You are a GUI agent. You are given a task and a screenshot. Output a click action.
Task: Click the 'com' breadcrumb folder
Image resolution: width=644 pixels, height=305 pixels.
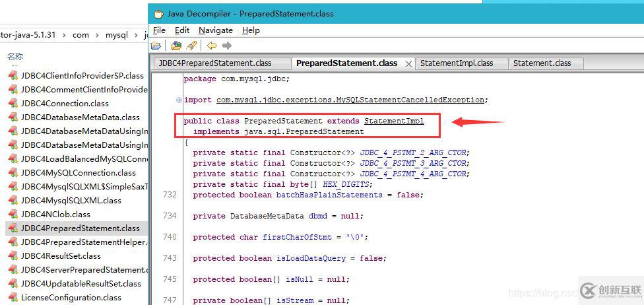click(x=80, y=36)
